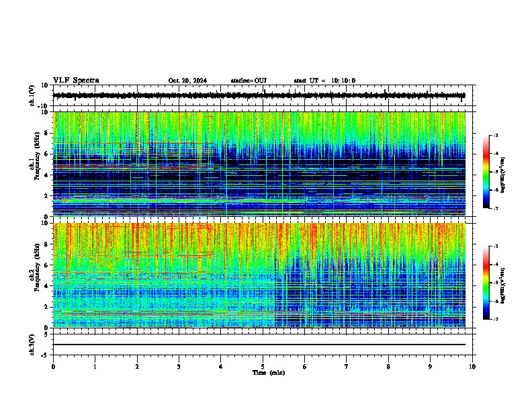Click the time axis tick label '4'

click(221, 367)
